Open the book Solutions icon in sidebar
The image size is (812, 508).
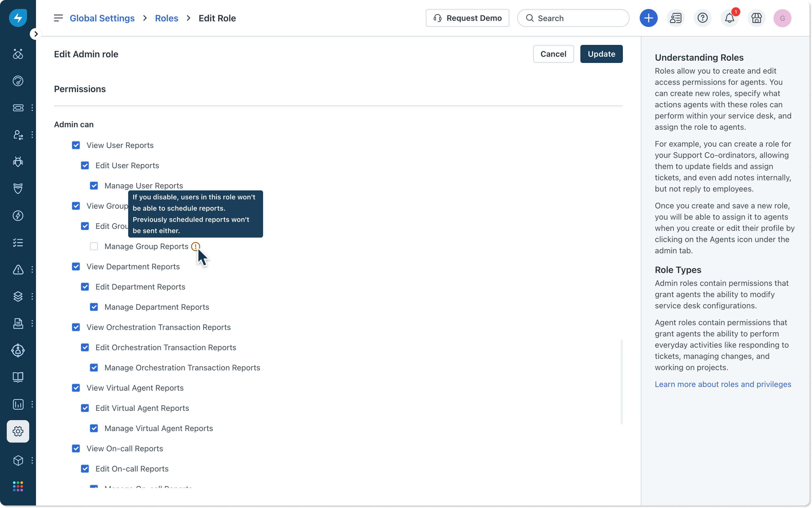[x=18, y=377]
